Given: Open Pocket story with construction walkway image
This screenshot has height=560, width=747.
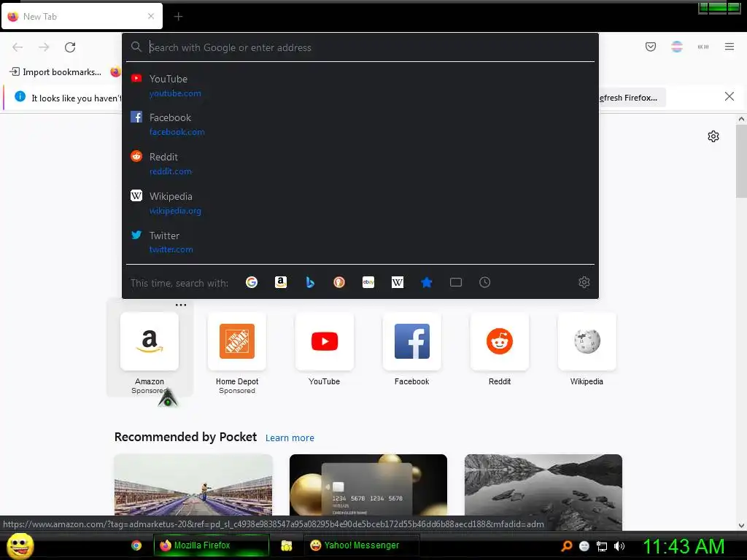Looking at the screenshot, I should tap(193, 485).
